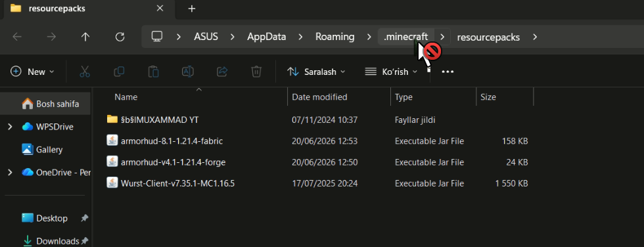Click .minecraft in the address path
The height and width of the screenshot is (247, 644).
tap(406, 37)
